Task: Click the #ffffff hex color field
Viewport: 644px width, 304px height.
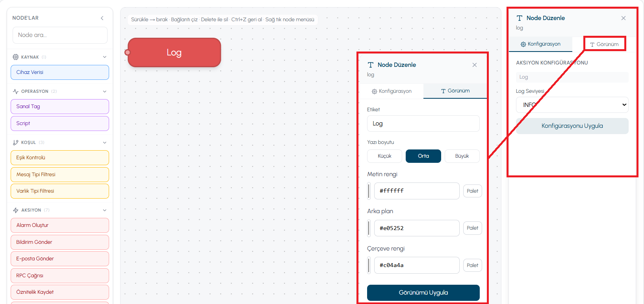Action: [x=417, y=191]
